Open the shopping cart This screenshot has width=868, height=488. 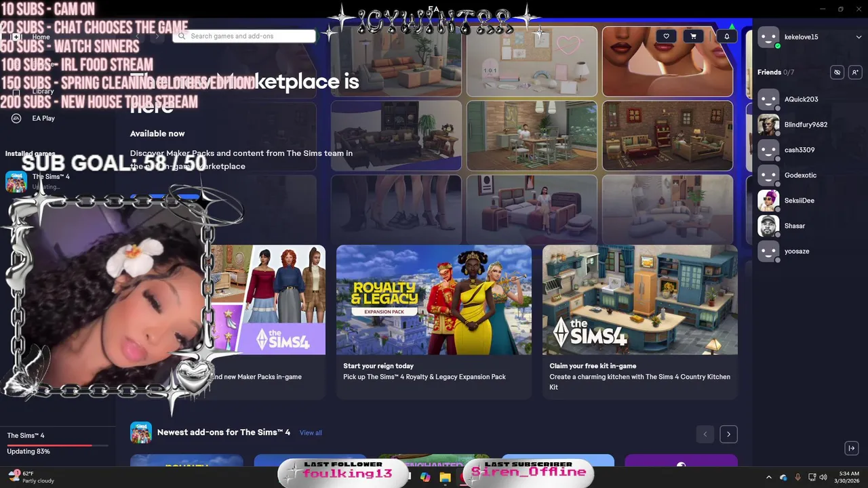pos(693,37)
